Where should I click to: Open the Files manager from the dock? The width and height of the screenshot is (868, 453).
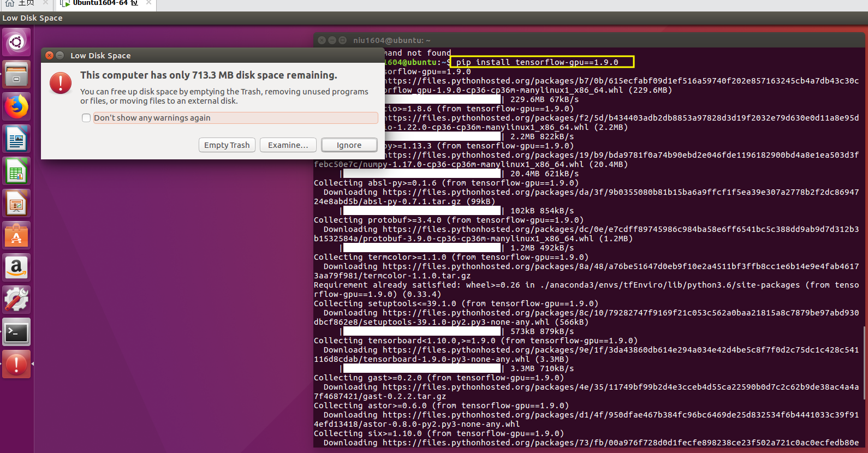(x=16, y=74)
